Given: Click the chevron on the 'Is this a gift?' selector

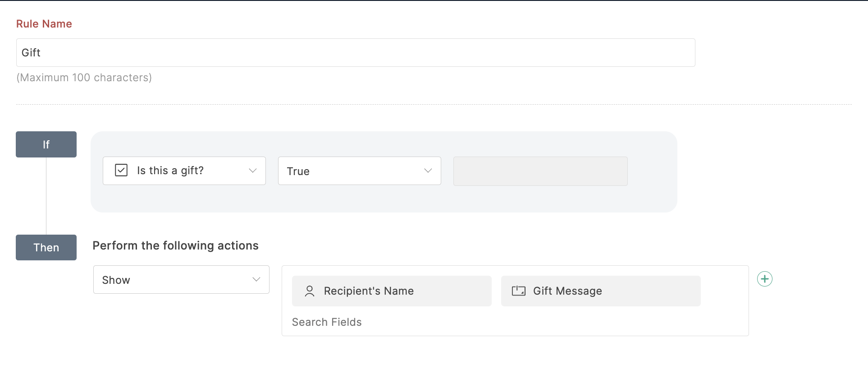Looking at the screenshot, I should coord(252,171).
